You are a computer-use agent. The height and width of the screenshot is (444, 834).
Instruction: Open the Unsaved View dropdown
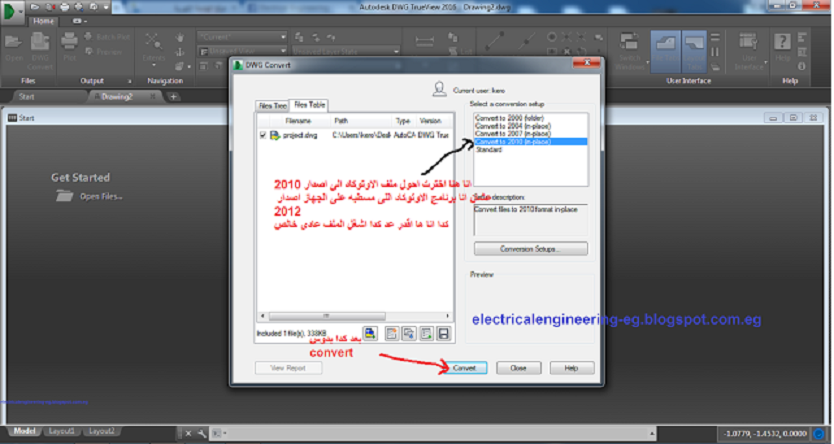pyautogui.click(x=243, y=51)
